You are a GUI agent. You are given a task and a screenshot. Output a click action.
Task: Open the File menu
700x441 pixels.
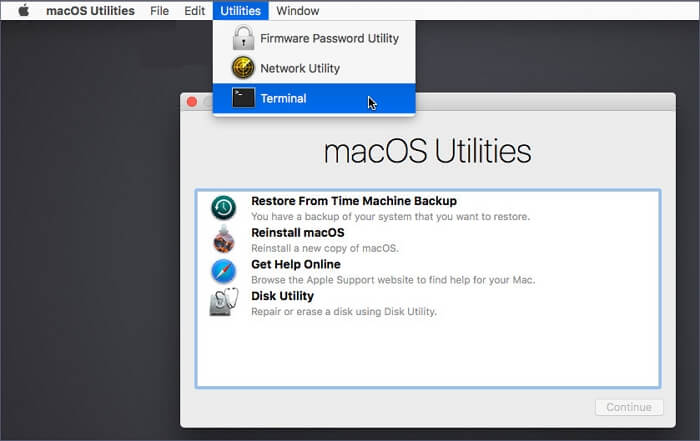click(159, 11)
